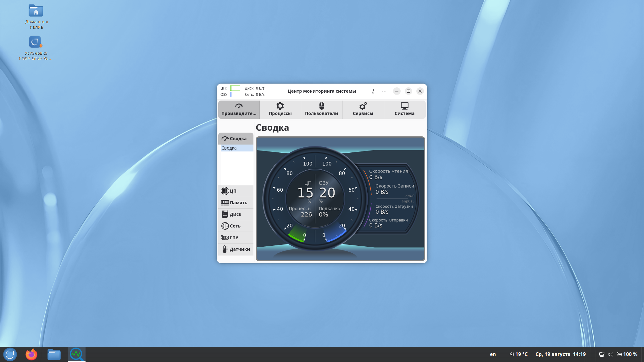Open the ЦП sidebar section

click(x=236, y=191)
